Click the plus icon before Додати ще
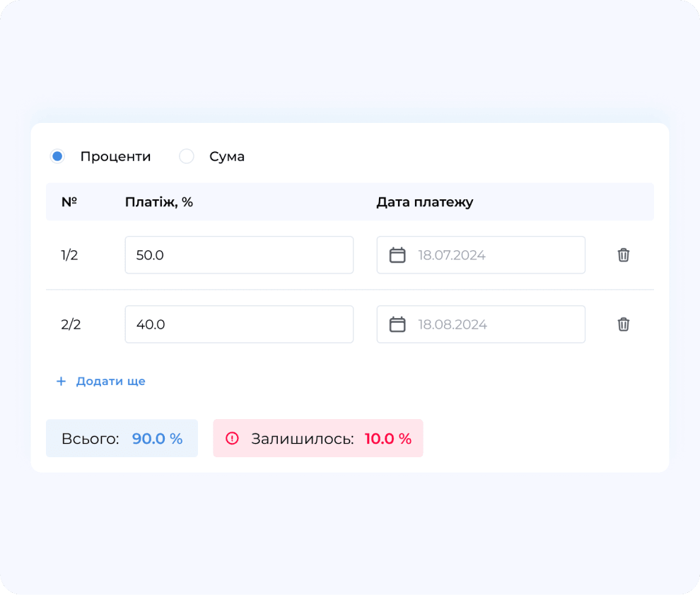This screenshot has height=595, width=700. pyautogui.click(x=62, y=382)
